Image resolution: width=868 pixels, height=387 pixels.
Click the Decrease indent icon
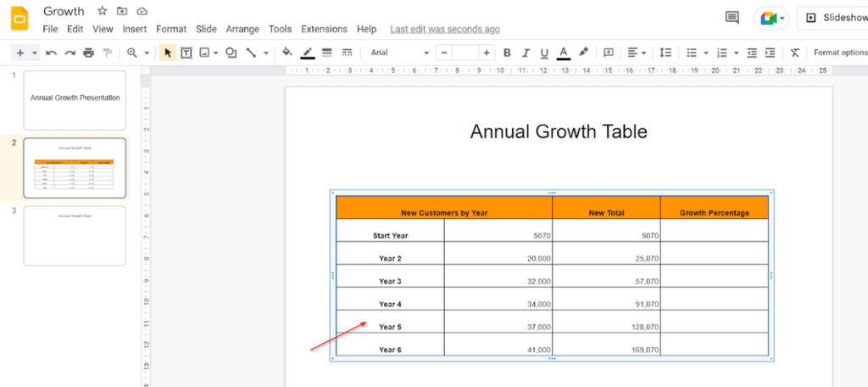coord(752,53)
